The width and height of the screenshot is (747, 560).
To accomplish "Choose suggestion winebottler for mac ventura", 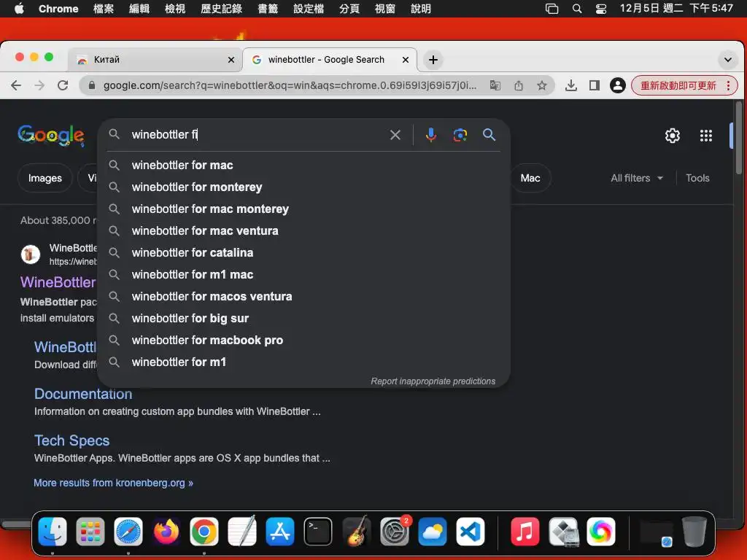I will pos(303,231).
